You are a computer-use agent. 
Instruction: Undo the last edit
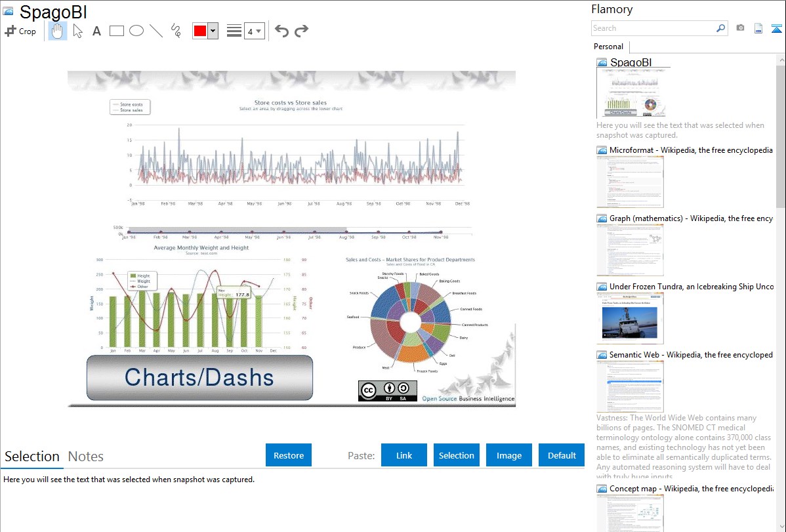click(x=281, y=31)
